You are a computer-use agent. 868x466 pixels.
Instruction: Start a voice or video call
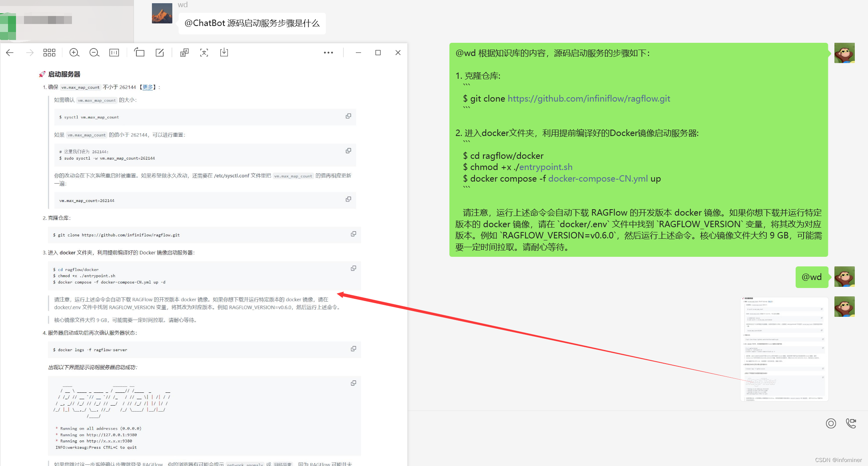[x=851, y=423]
